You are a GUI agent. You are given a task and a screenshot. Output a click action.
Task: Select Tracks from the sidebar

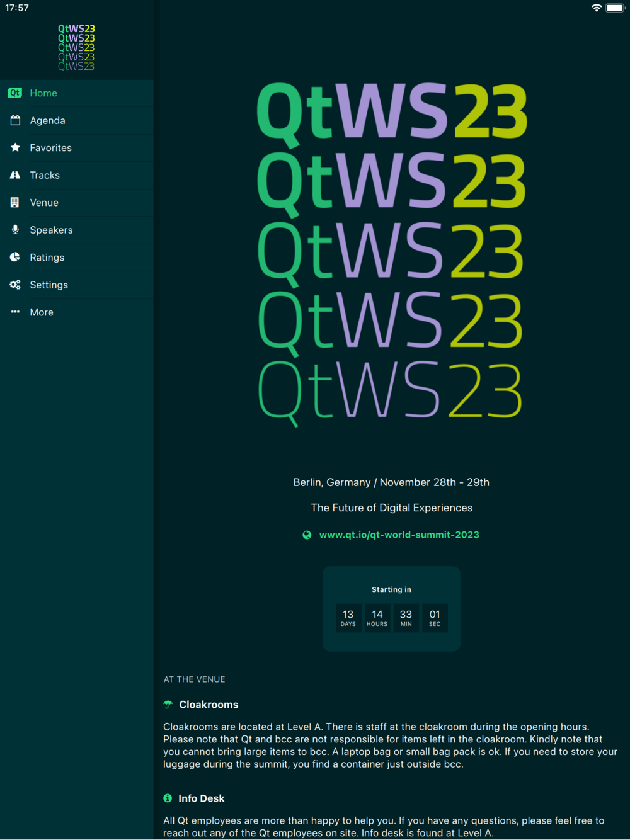pos(77,175)
